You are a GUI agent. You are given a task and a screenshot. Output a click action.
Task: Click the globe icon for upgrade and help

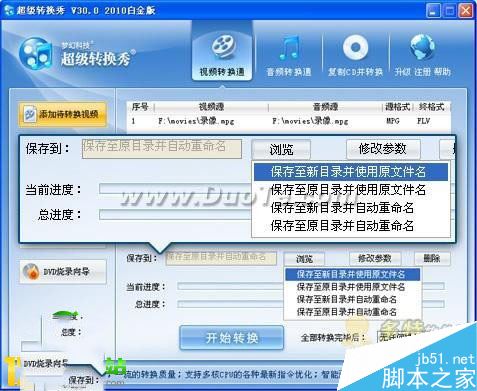click(x=422, y=47)
